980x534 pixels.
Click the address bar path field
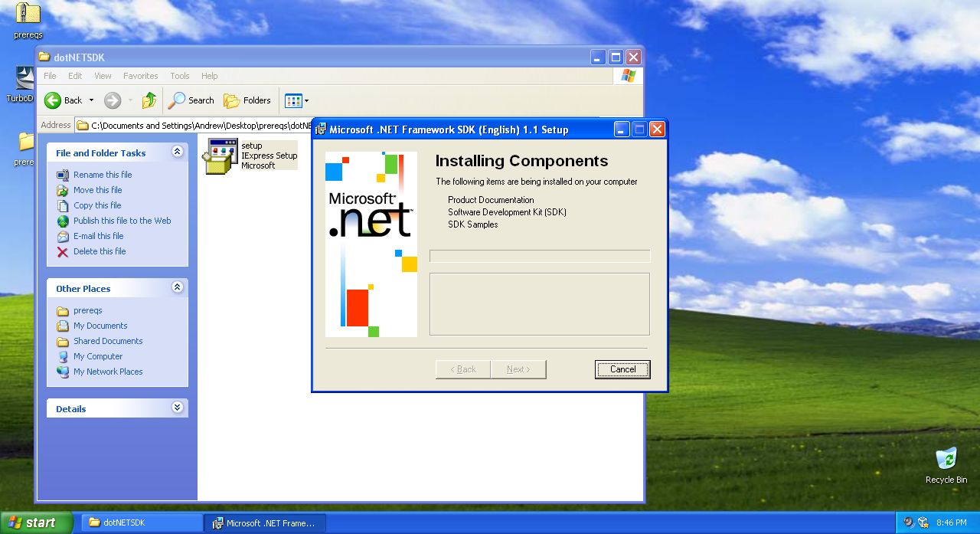[194, 125]
